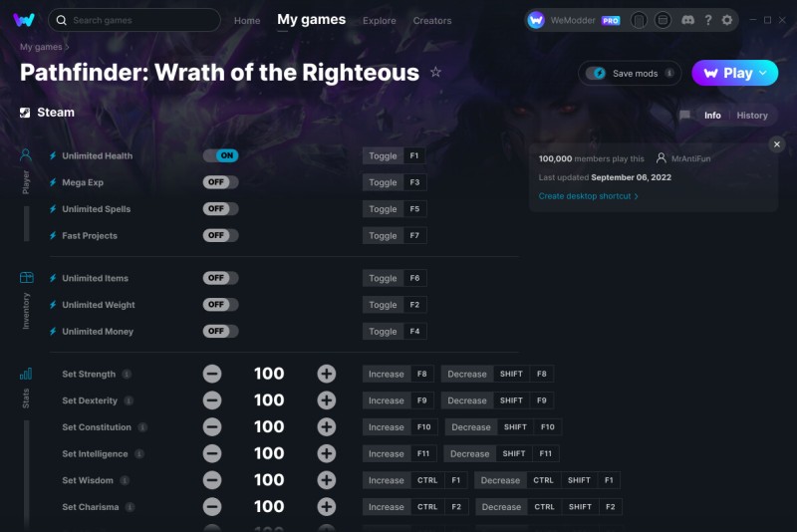The image size is (797, 532).
Task: Go to the Explore tab
Action: [x=380, y=21]
